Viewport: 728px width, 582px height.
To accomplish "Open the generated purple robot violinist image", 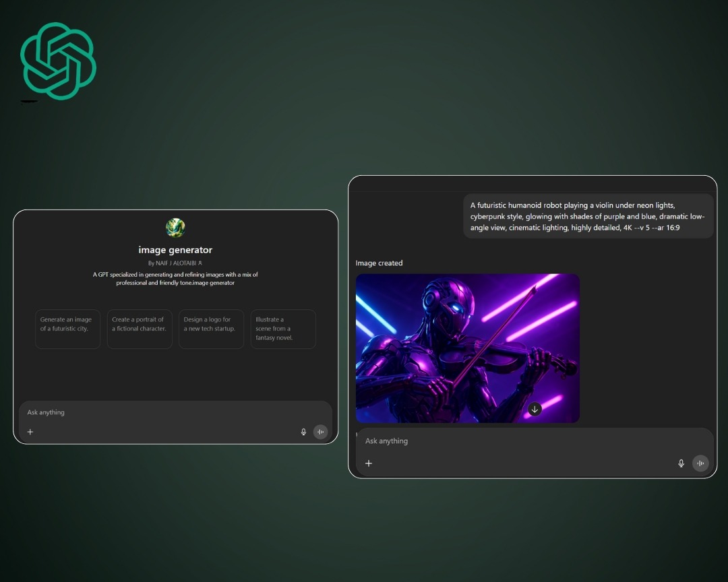I will tap(467, 348).
